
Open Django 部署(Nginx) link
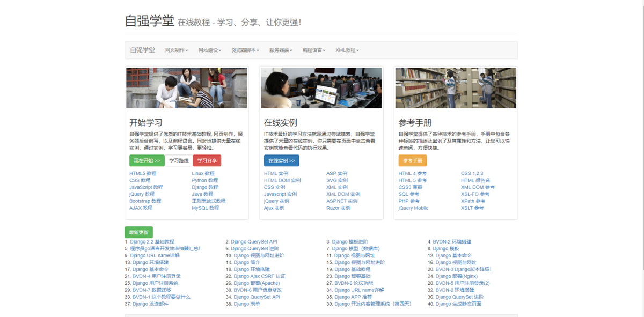(458, 276)
